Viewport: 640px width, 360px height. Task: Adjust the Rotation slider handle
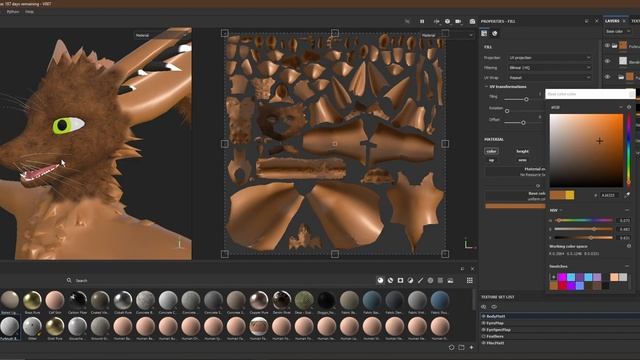[x=507, y=111]
